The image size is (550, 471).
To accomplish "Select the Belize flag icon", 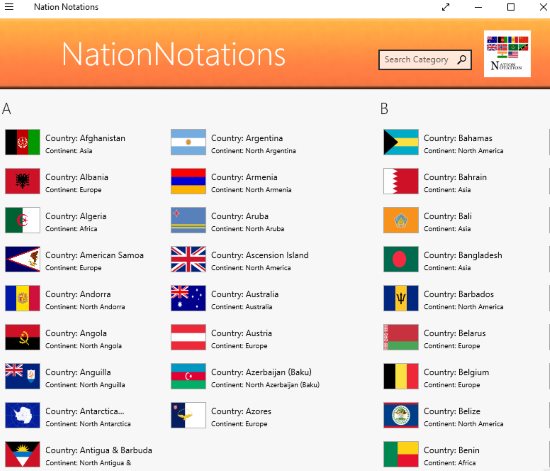I will 401,415.
